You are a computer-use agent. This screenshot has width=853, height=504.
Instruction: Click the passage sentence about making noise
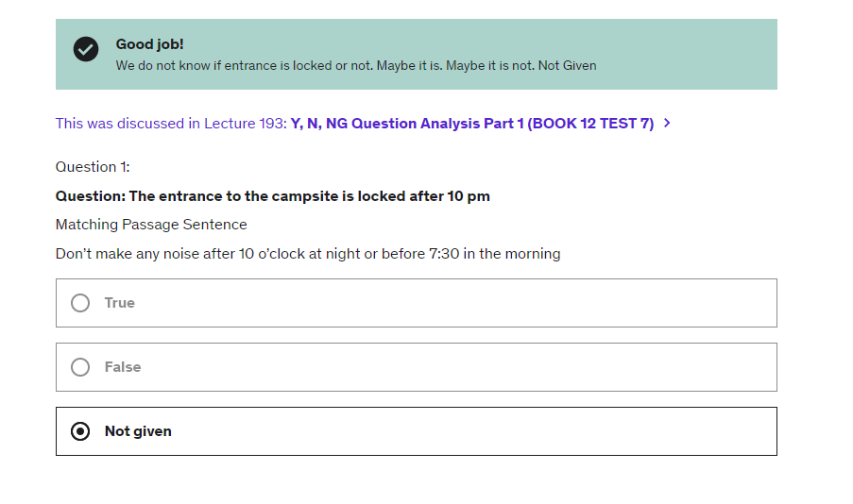pos(308,254)
